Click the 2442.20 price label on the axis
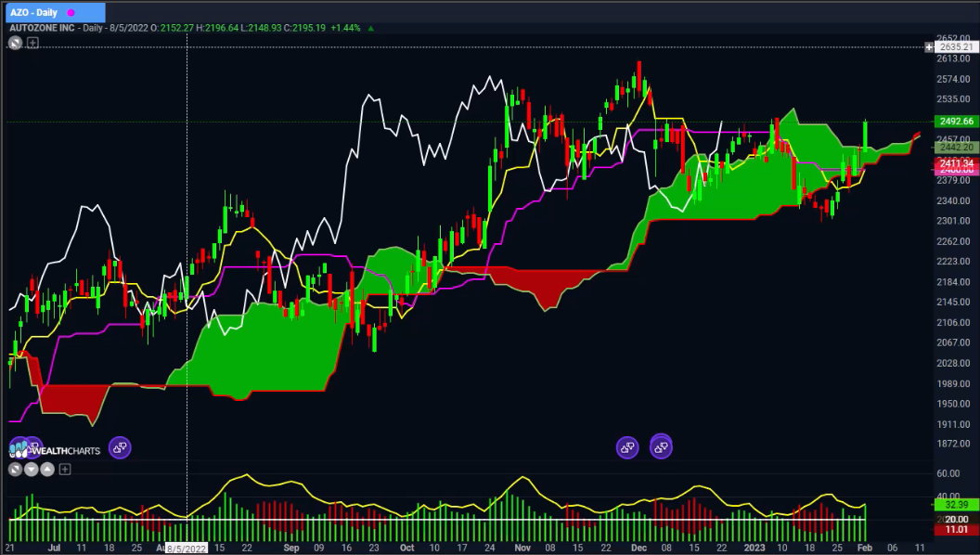This screenshot has width=980, height=555. tap(956, 148)
